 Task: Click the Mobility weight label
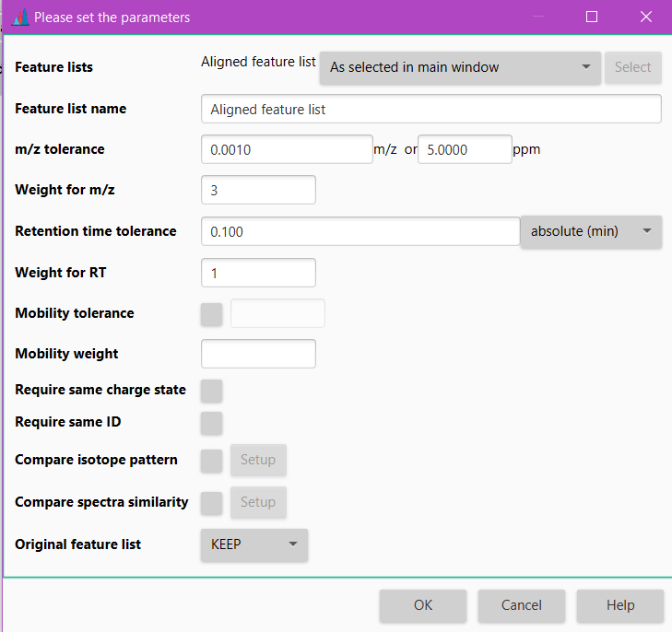pyautogui.click(x=66, y=354)
